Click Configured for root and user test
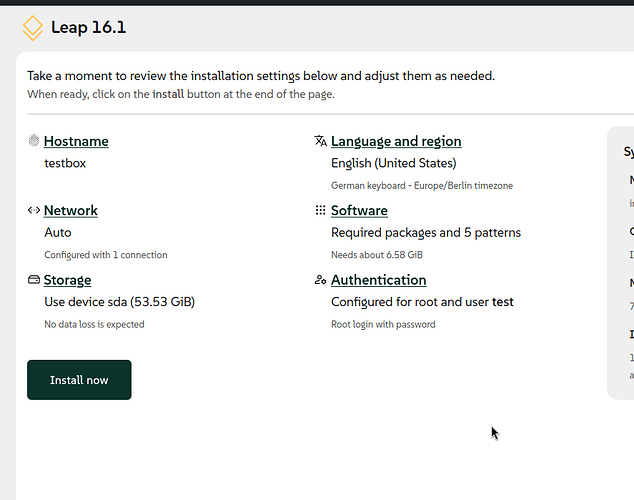Image resolution: width=634 pixels, height=500 pixels. point(423,302)
